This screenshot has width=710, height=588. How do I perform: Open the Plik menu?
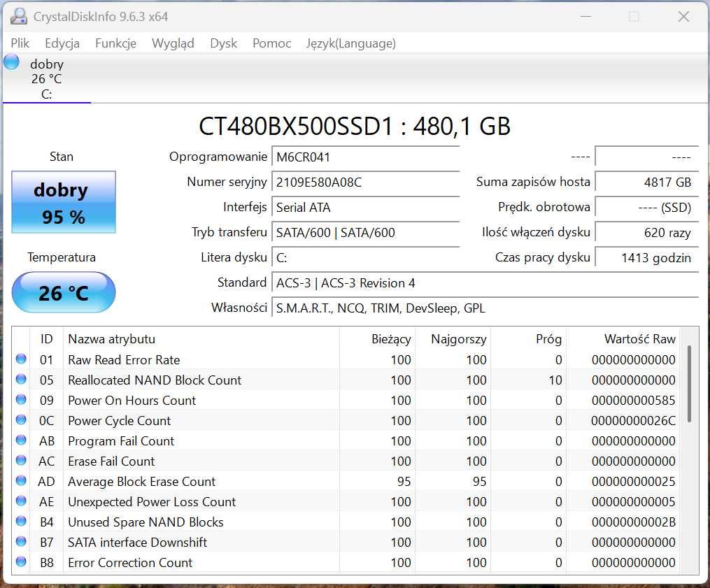20,43
